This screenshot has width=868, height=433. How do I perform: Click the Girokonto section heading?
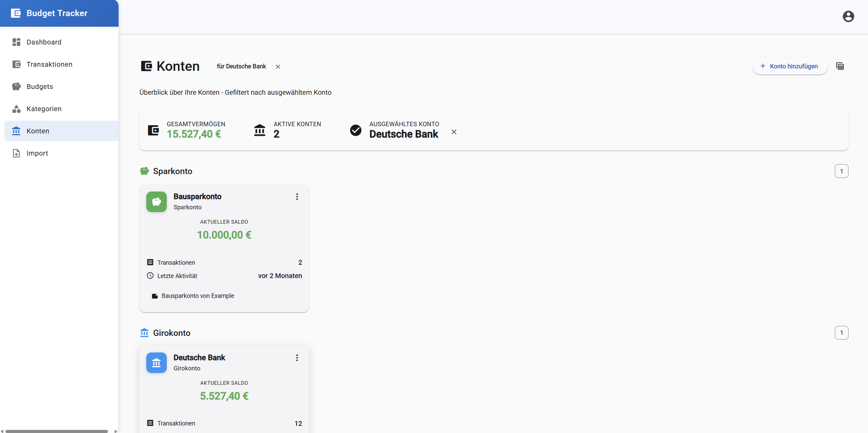point(172,333)
